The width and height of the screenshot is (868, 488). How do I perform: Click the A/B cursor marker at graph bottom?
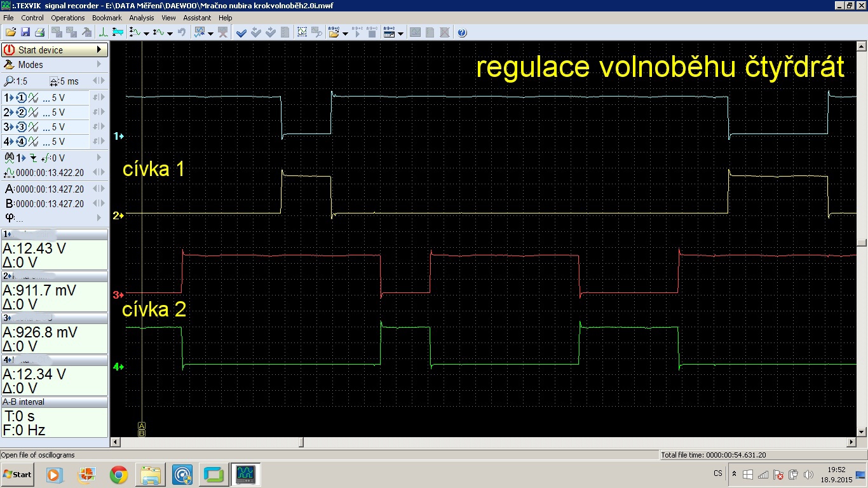[x=142, y=429]
